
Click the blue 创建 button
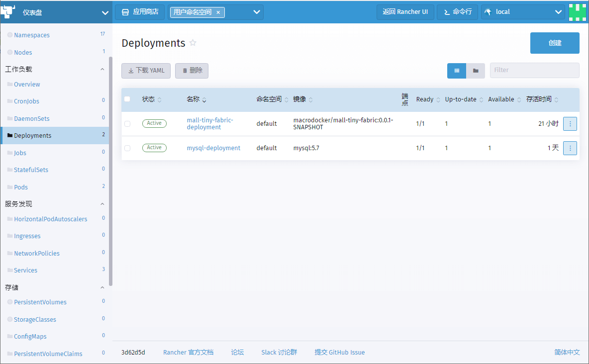[x=555, y=43]
